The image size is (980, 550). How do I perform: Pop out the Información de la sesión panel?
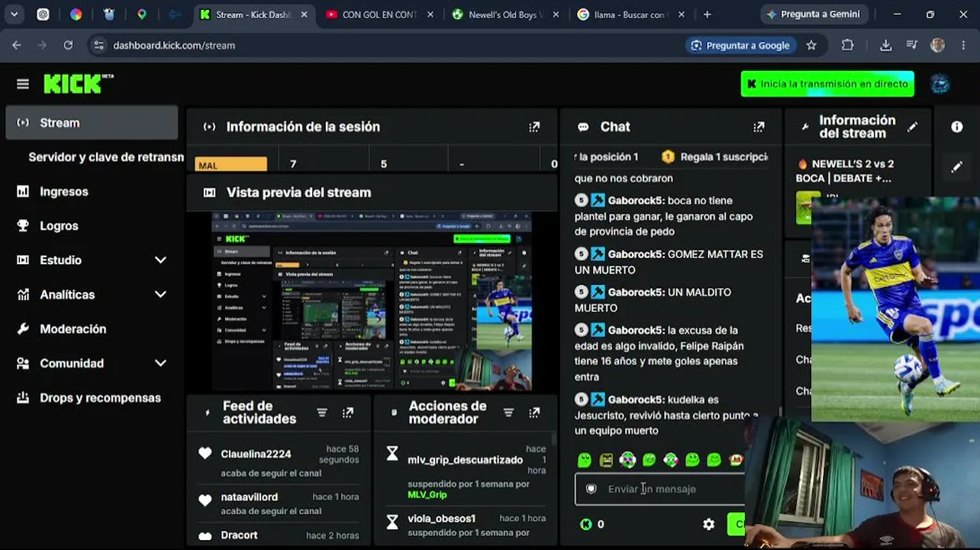[534, 127]
